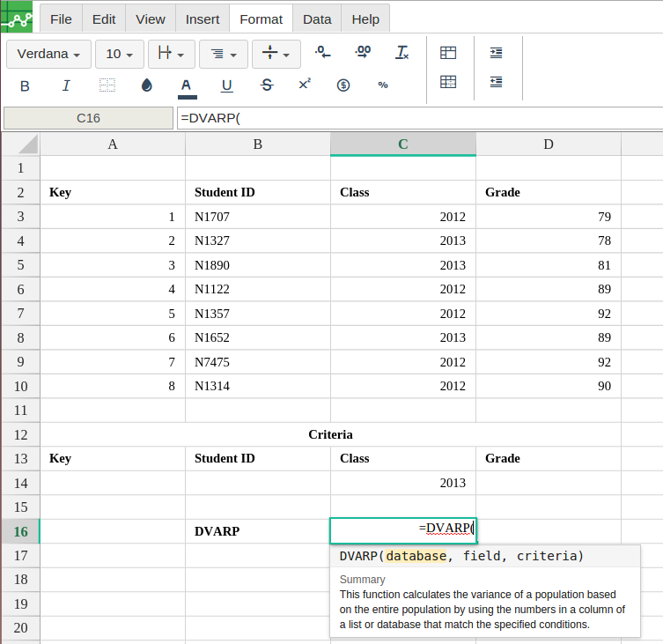This screenshot has width=663, height=644.
Task: Expand the font size 10 dropdown
Action: [x=119, y=54]
